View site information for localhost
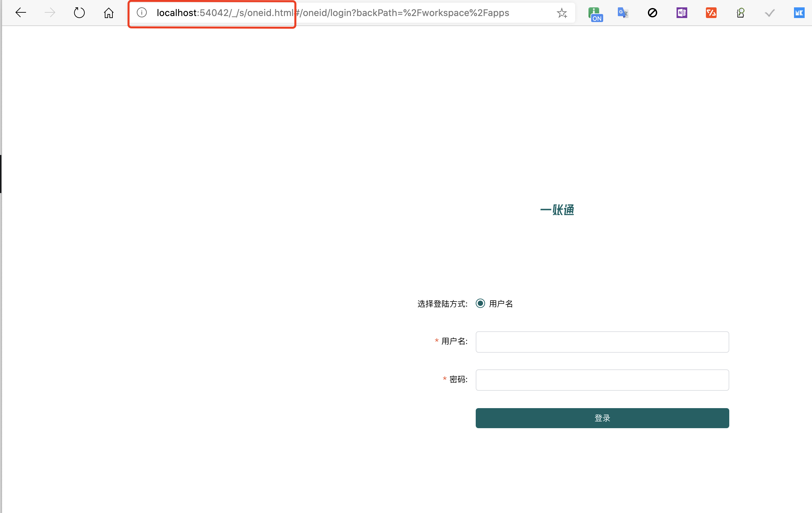Image resolution: width=812 pixels, height=513 pixels. 142,13
